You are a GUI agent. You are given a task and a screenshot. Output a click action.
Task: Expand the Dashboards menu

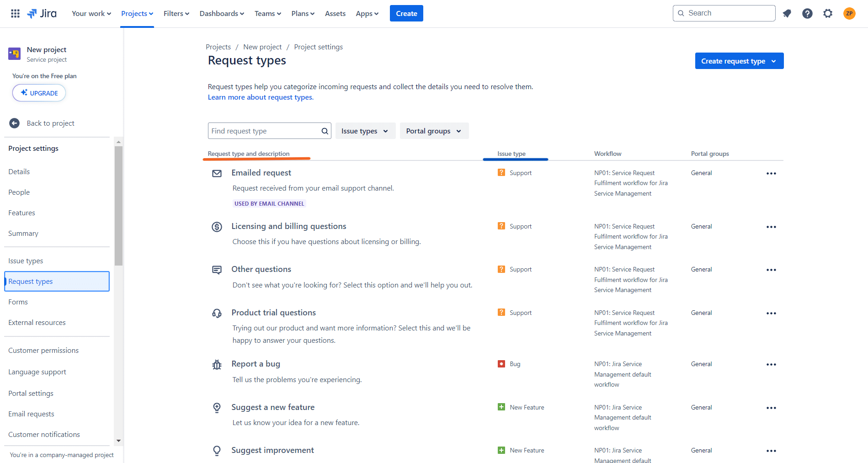(x=222, y=13)
